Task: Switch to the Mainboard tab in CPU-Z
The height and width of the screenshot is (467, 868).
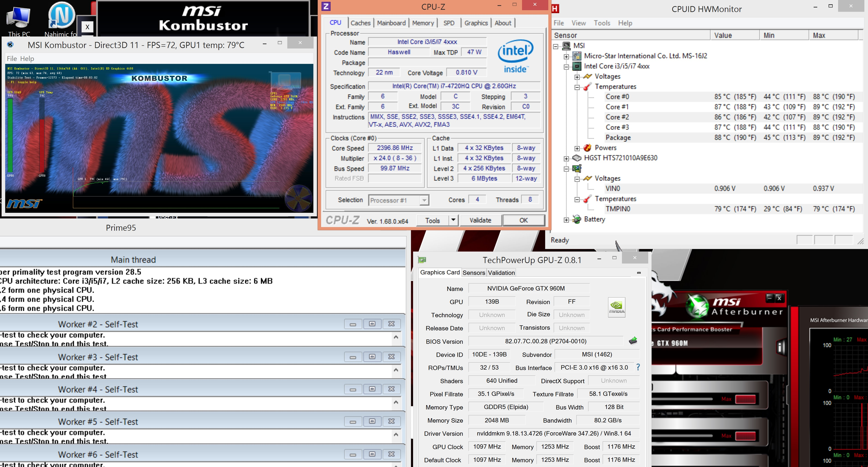Action: pos(391,23)
